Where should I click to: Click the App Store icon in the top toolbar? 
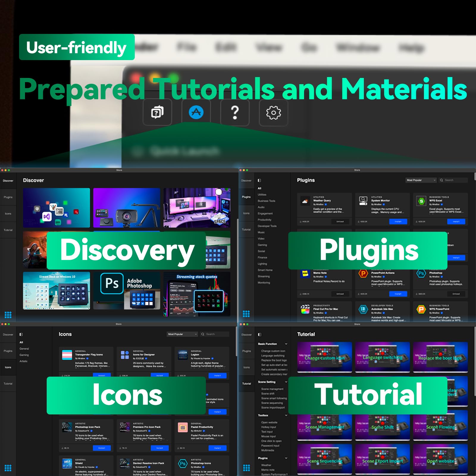click(x=196, y=112)
